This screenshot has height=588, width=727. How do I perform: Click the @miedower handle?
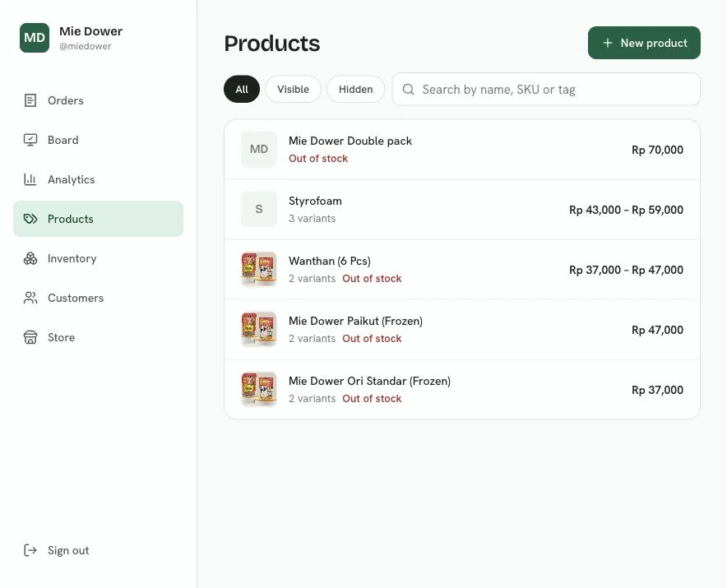point(86,46)
